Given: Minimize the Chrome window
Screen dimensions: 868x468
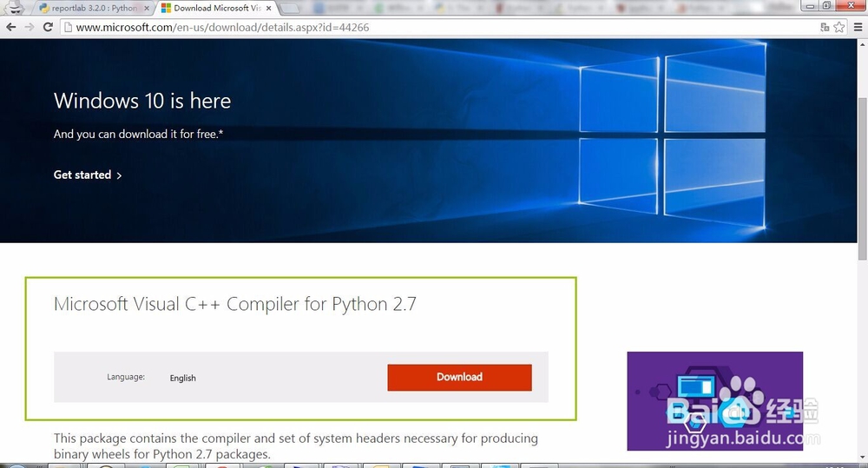Looking at the screenshot, I should point(811,5).
